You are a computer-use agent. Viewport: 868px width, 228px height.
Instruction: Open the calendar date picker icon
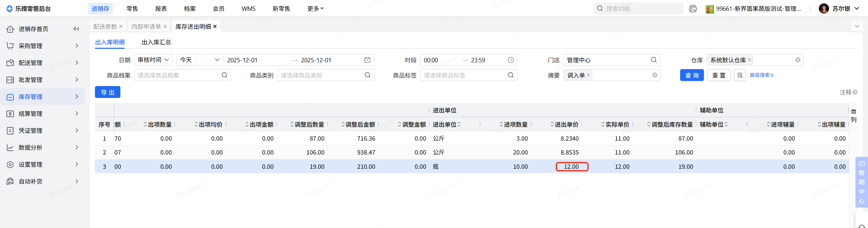coord(367,60)
